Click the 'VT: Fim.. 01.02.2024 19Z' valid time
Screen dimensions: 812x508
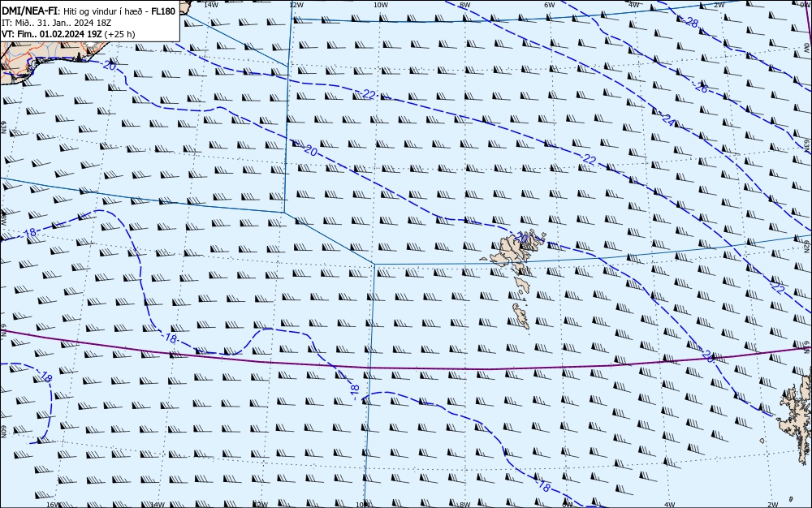[52, 34]
